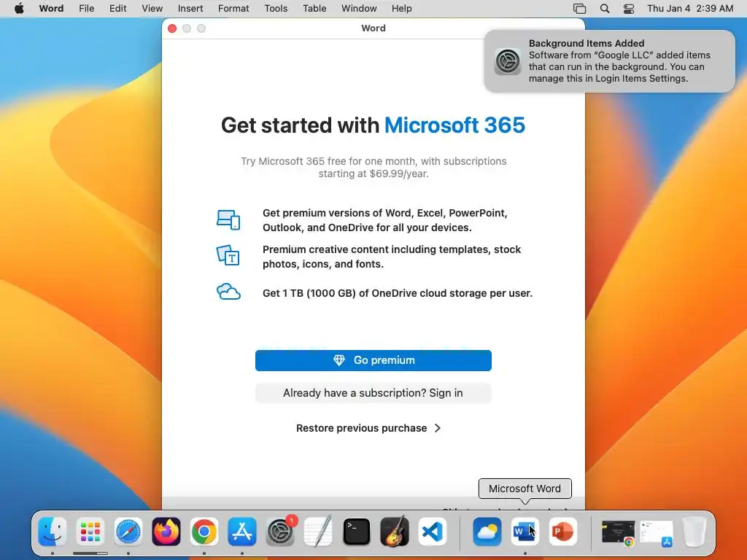This screenshot has width=747, height=560.
Task: Open the minimized Chrome window thumbnail
Action: pyautogui.click(x=618, y=532)
